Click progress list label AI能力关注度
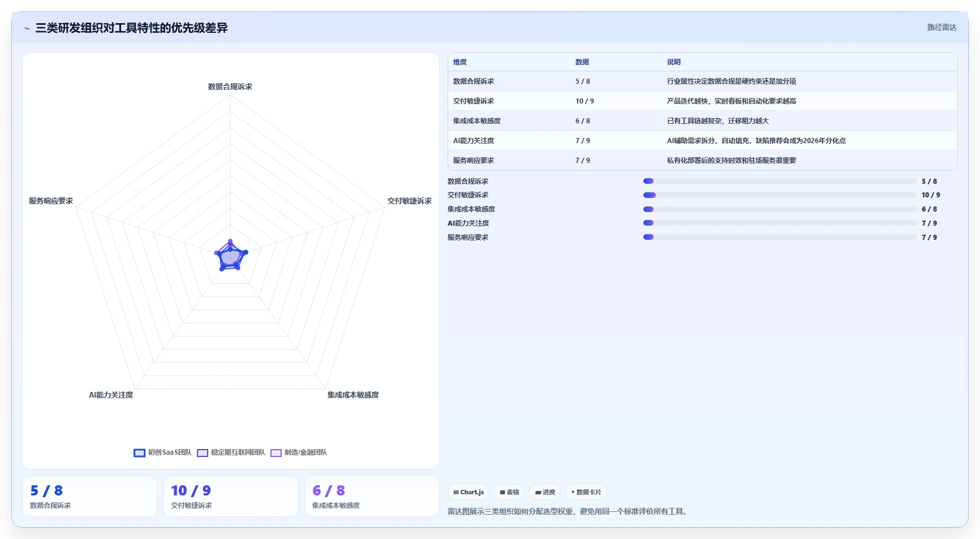Screen dimensions: 980x539 (x=468, y=223)
